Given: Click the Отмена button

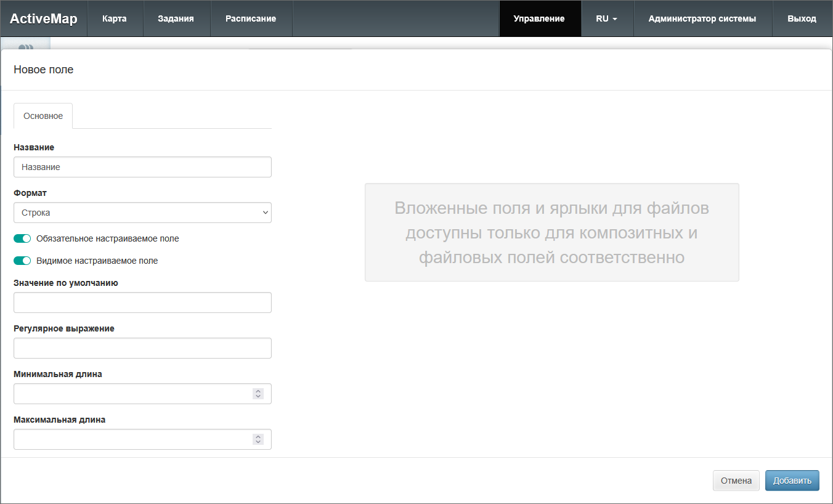Looking at the screenshot, I should pos(736,481).
